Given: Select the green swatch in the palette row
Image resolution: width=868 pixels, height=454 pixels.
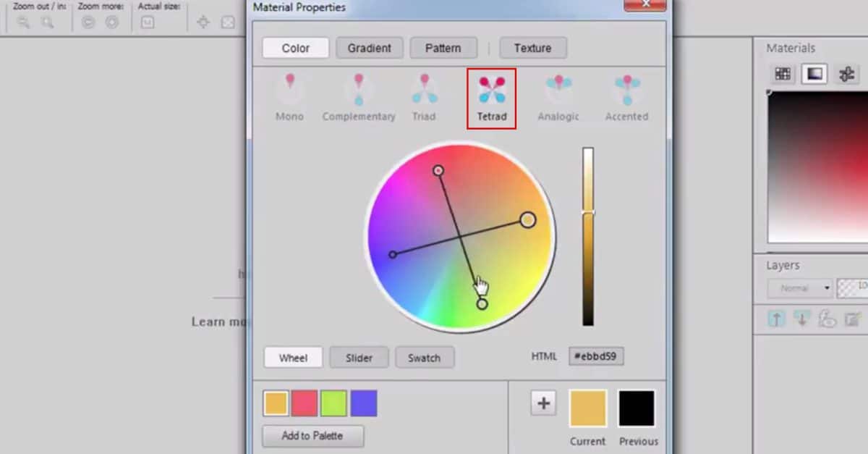Looking at the screenshot, I should [334, 403].
